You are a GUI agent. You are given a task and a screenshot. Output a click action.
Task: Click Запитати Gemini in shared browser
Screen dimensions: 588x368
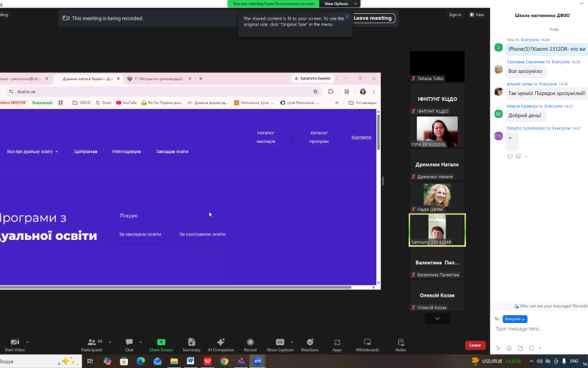tap(312, 79)
